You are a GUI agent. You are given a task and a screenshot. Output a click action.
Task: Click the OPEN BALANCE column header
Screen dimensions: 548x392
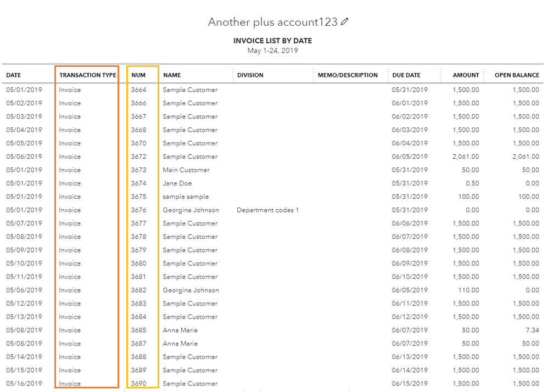pos(517,75)
